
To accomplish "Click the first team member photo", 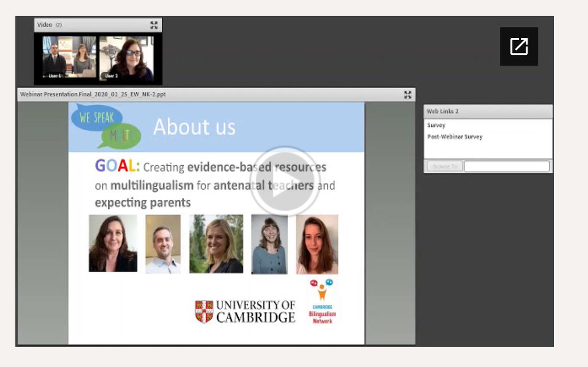I will [x=113, y=243].
